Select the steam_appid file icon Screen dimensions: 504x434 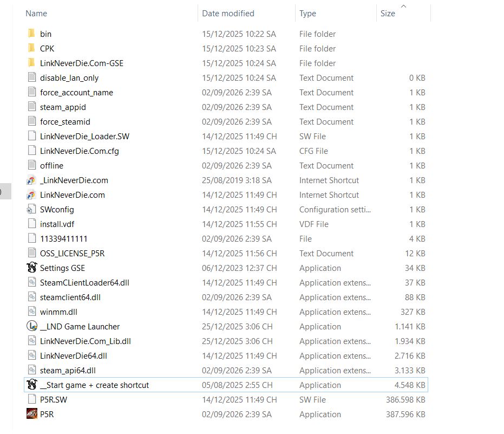[31, 107]
